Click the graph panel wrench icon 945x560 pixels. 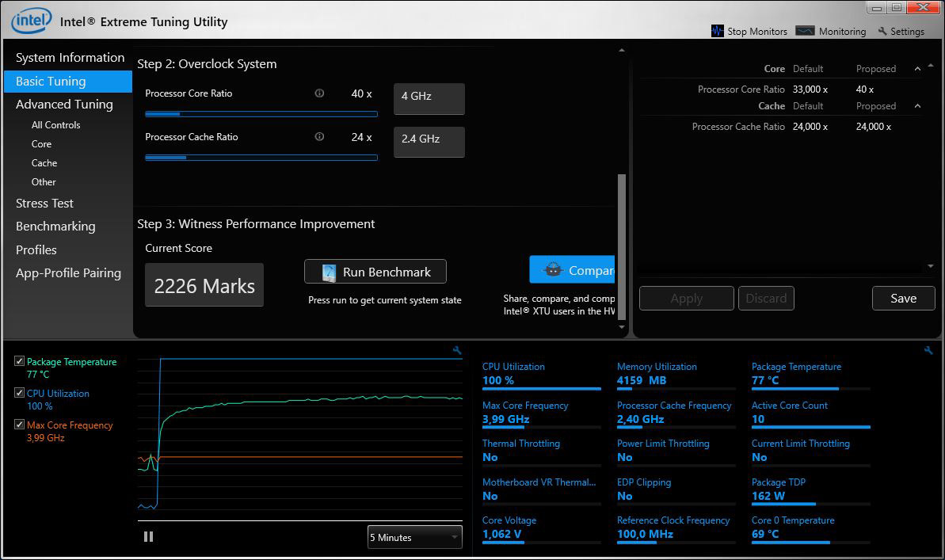pyautogui.click(x=457, y=350)
